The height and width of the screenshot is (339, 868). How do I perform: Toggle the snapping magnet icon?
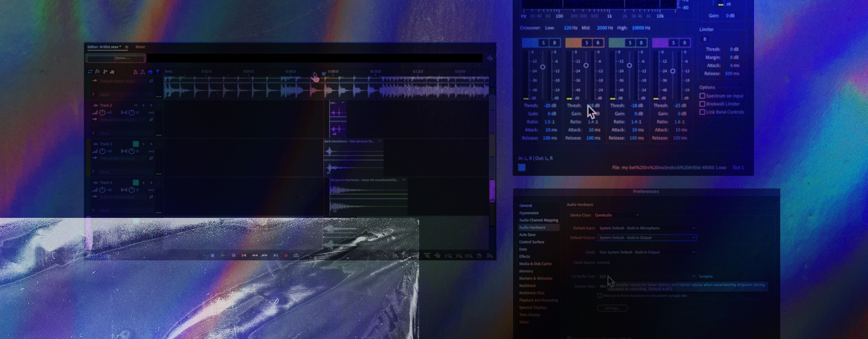[150, 72]
